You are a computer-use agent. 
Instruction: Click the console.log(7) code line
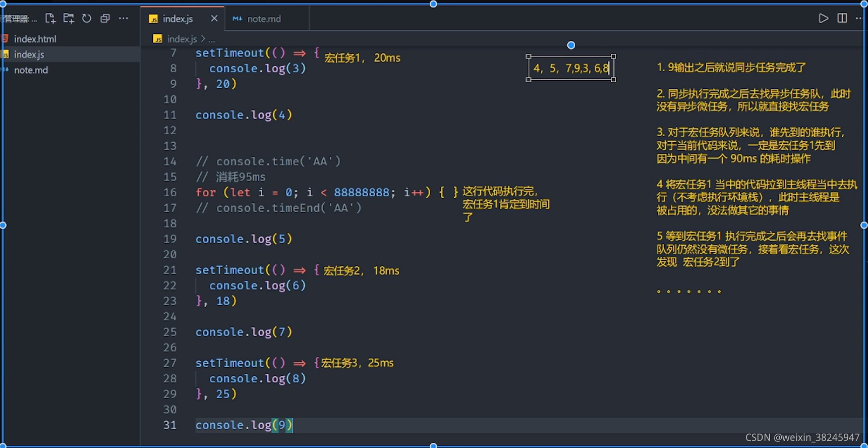point(244,332)
